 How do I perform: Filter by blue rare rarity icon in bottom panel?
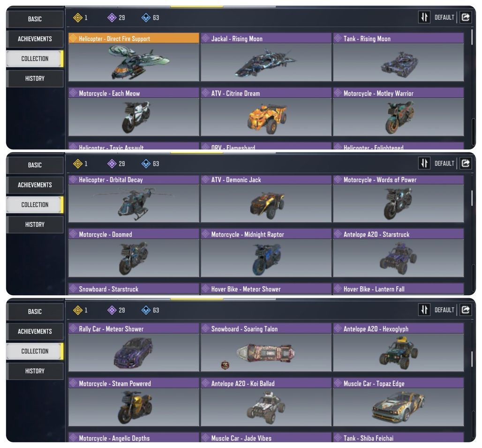tap(146, 310)
